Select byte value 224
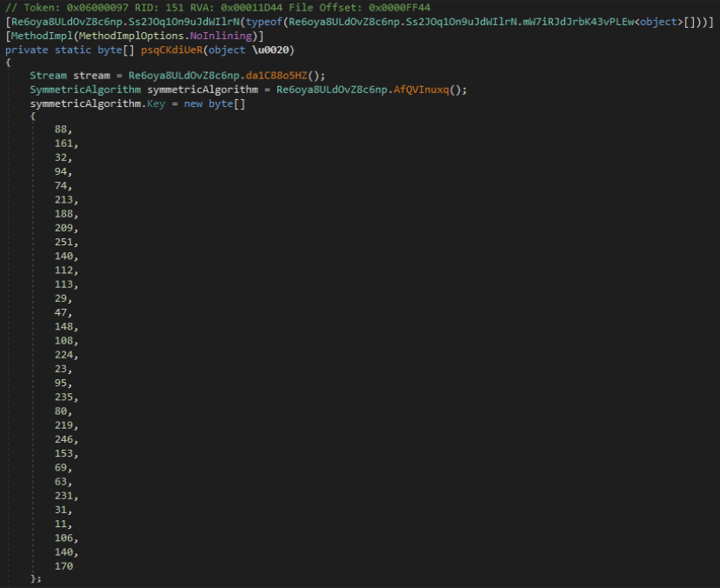The height and width of the screenshot is (588, 720). 63,355
